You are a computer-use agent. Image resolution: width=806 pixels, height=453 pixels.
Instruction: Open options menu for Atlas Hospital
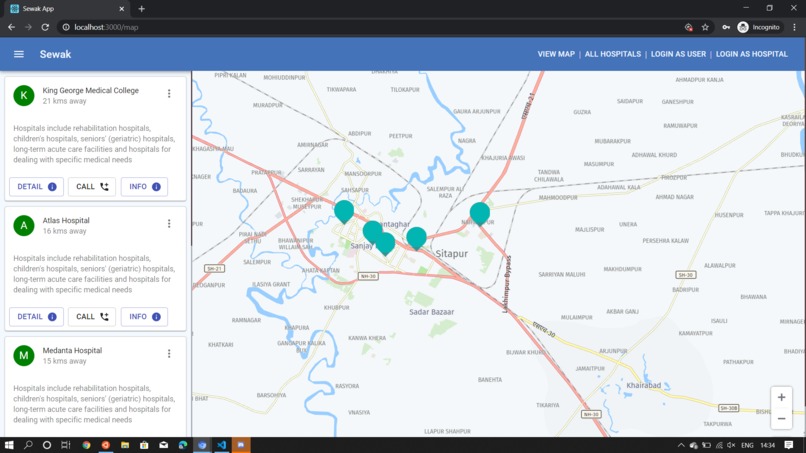pos(169,224)
